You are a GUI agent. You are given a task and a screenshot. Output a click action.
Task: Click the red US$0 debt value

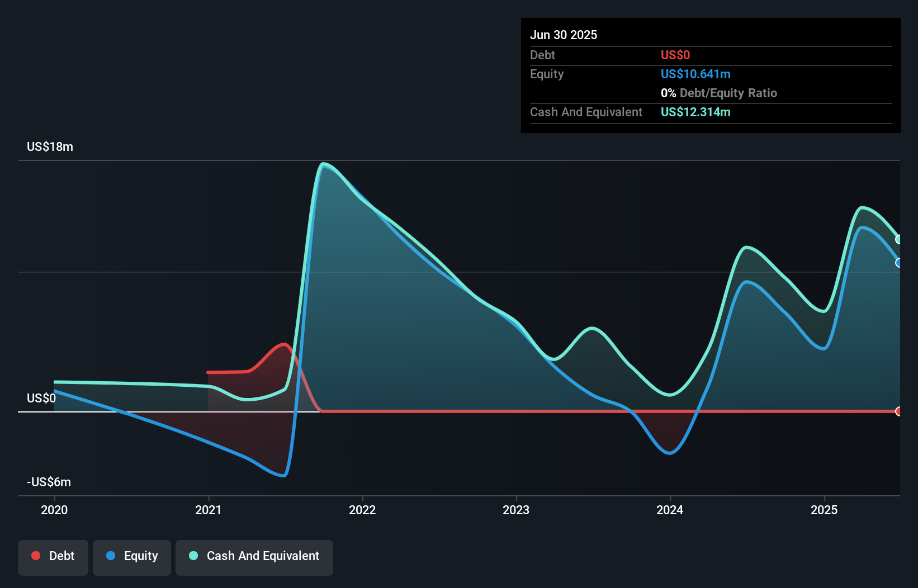click(x=675, y=55)
